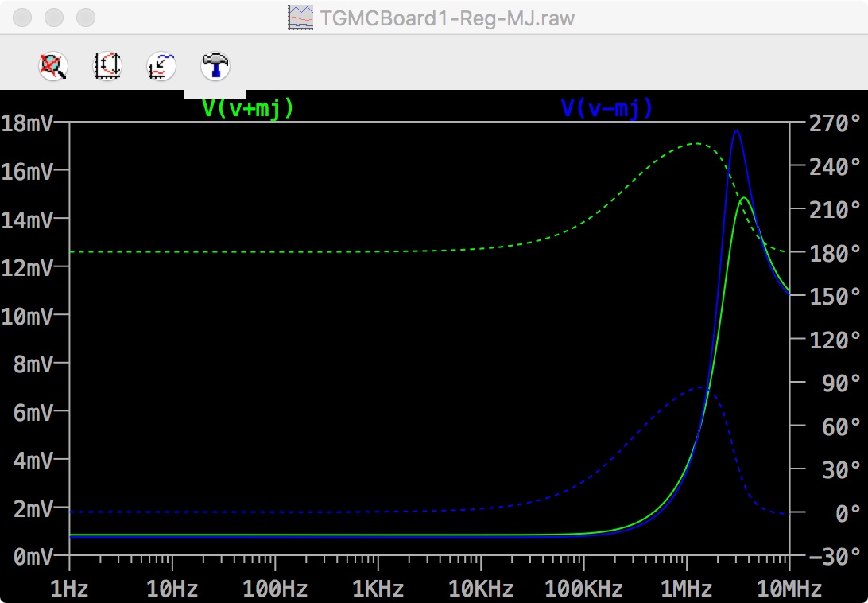
Task: Click the 6mV left axis label
Action: (x=33, y=413)
